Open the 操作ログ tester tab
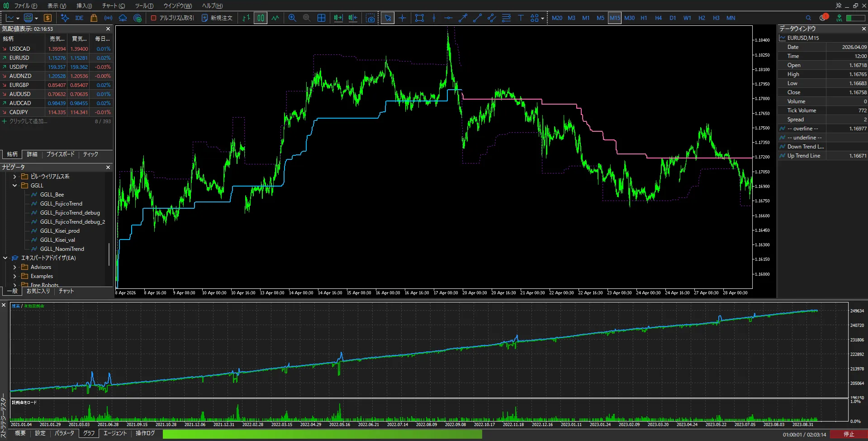The height and width of the screenshot is (441, 868). point(145,433)
